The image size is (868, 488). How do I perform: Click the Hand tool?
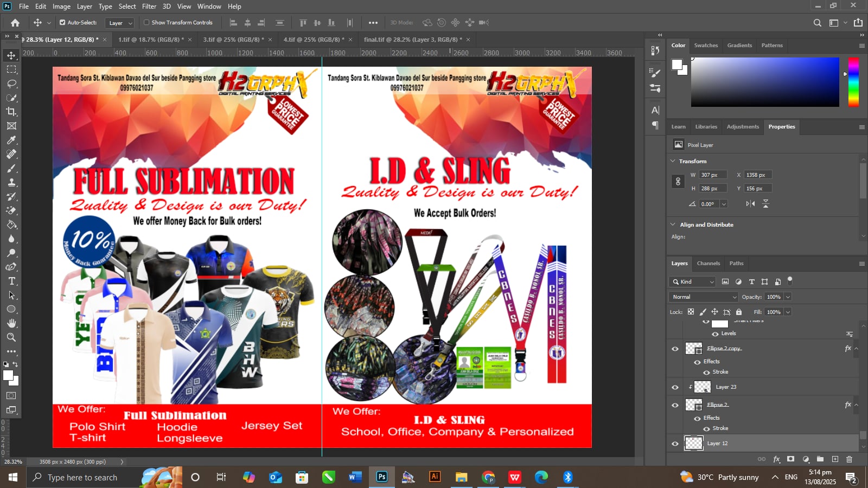(11, 323)
